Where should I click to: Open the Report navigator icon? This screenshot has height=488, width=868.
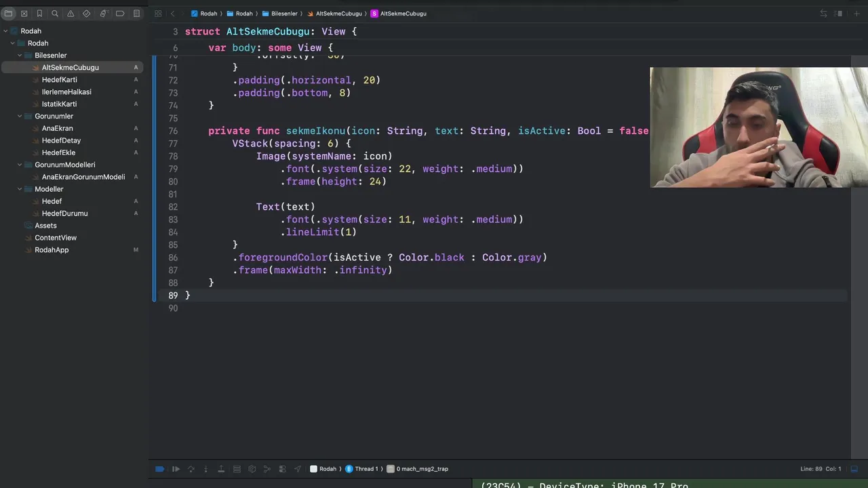click(136, 14)
